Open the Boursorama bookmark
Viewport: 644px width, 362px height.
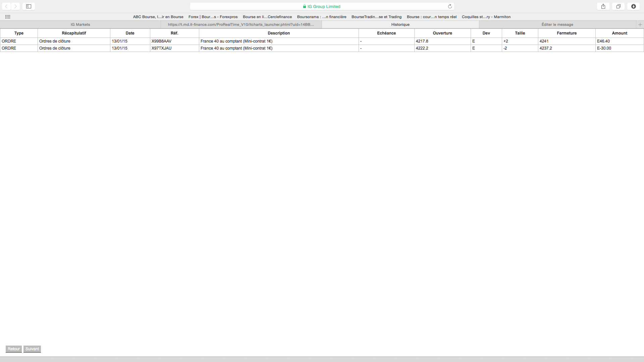321,17
